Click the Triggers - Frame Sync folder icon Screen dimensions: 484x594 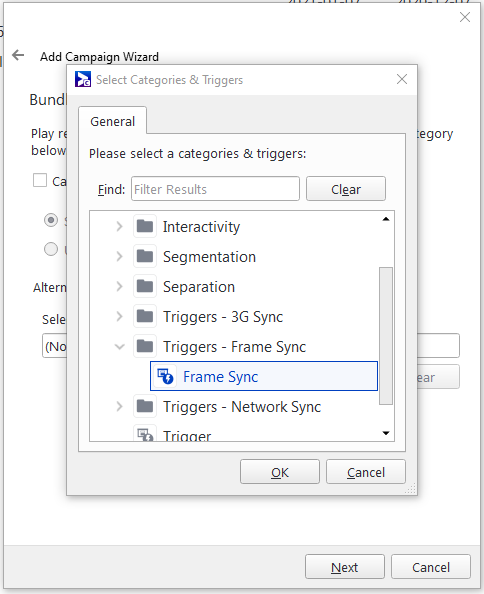click(x=145, y=346)
